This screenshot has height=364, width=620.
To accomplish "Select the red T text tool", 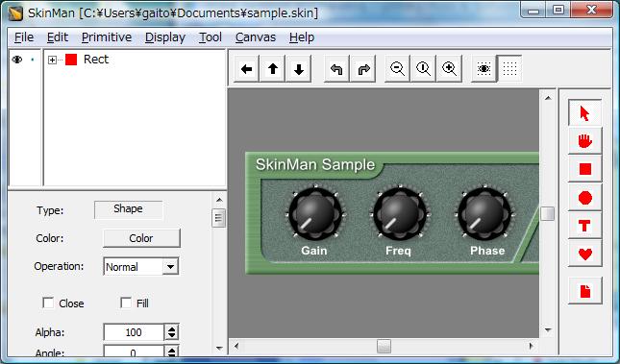I will pyautogui.click(x=584, y=226).
